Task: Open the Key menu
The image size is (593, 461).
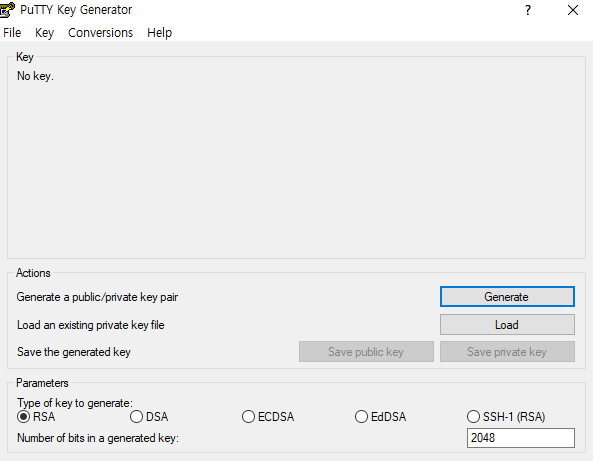Action: (44, 33)
